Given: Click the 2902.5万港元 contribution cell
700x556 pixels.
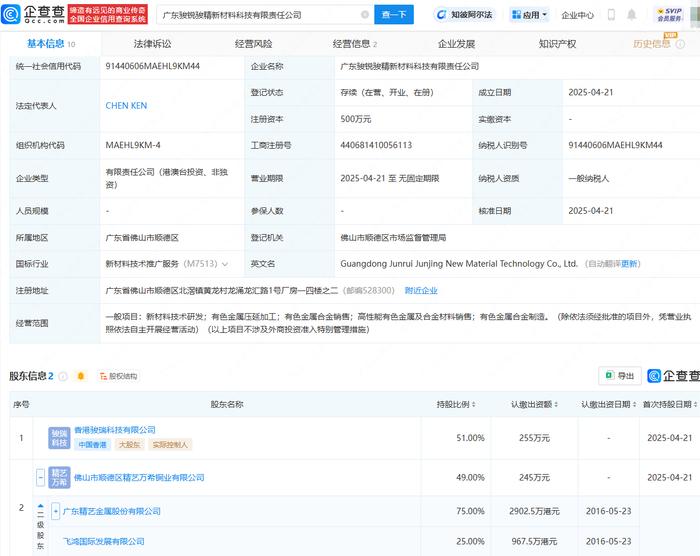Looking at the screenshot, I should (x=534, y=511).
